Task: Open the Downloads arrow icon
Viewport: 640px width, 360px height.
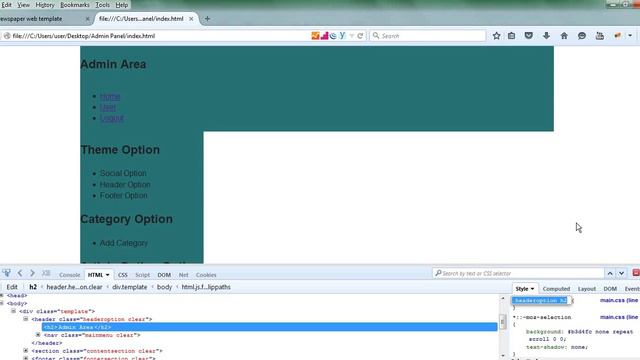Action: click(546, 36)
